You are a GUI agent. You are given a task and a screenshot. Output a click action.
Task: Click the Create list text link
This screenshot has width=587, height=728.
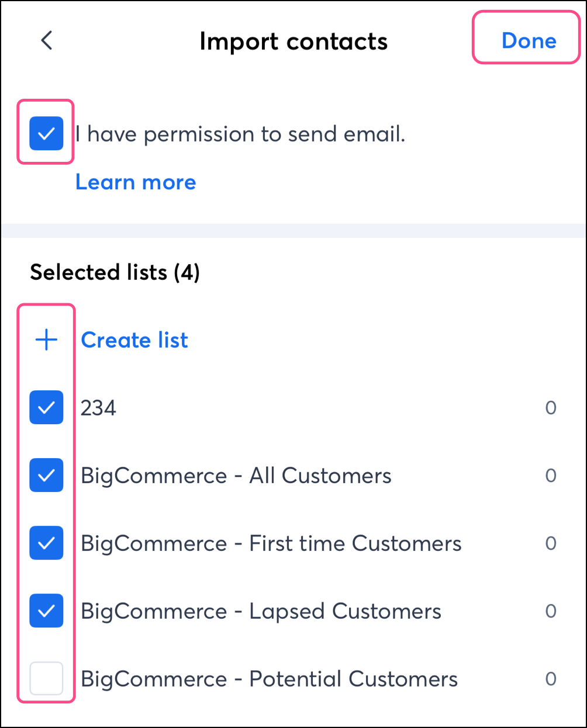pyautogui.click(x=134, y=340)
